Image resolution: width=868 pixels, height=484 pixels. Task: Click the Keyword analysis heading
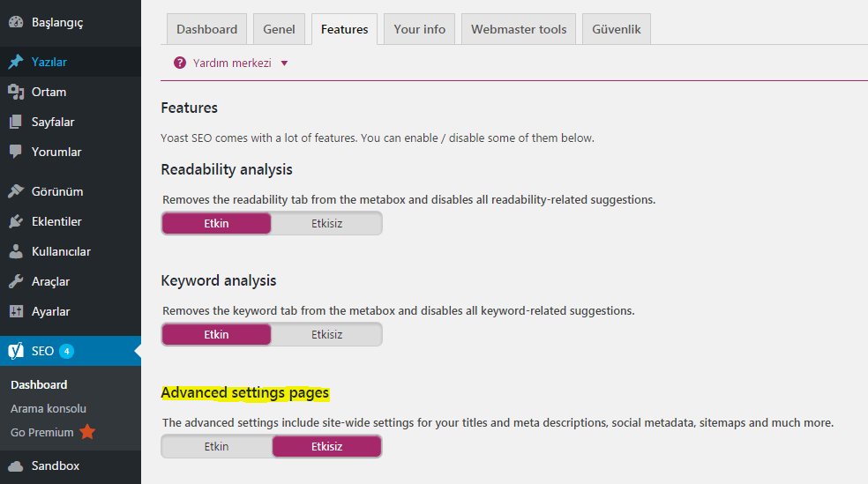(219, 281)
